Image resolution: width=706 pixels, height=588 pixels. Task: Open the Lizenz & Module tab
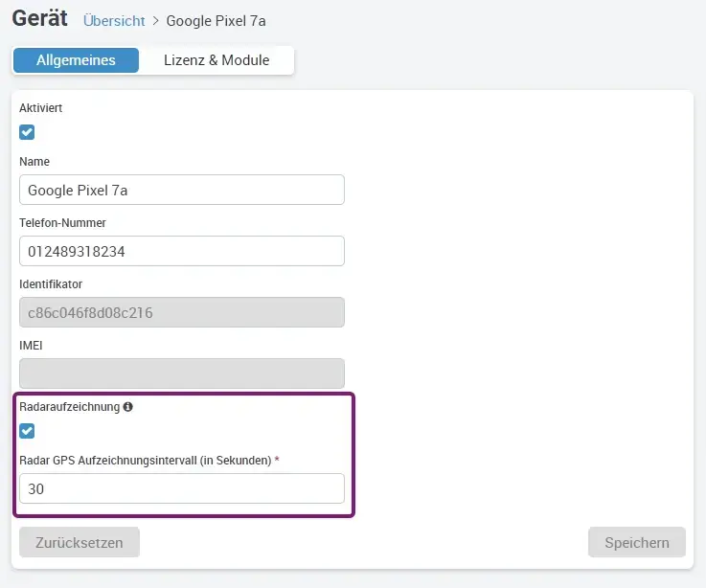(x=217, y=60)
